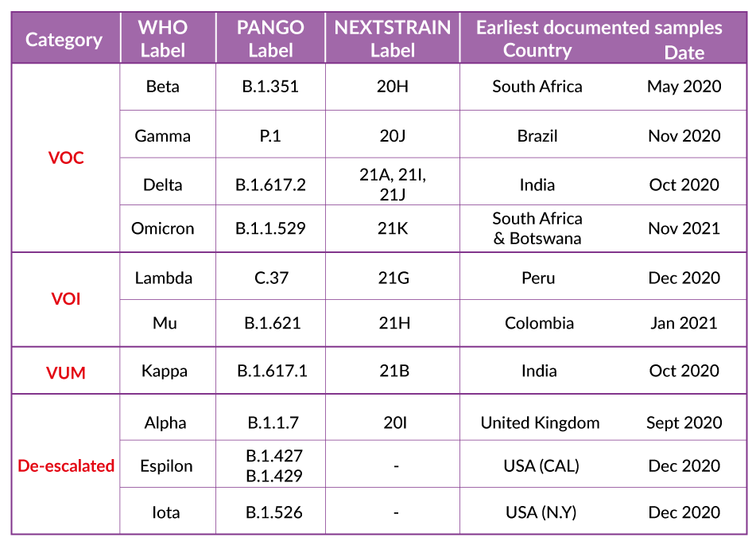This screenshot has width=756, height=545.
Task: Click the De-escalated category label
Action: (66, 465)
